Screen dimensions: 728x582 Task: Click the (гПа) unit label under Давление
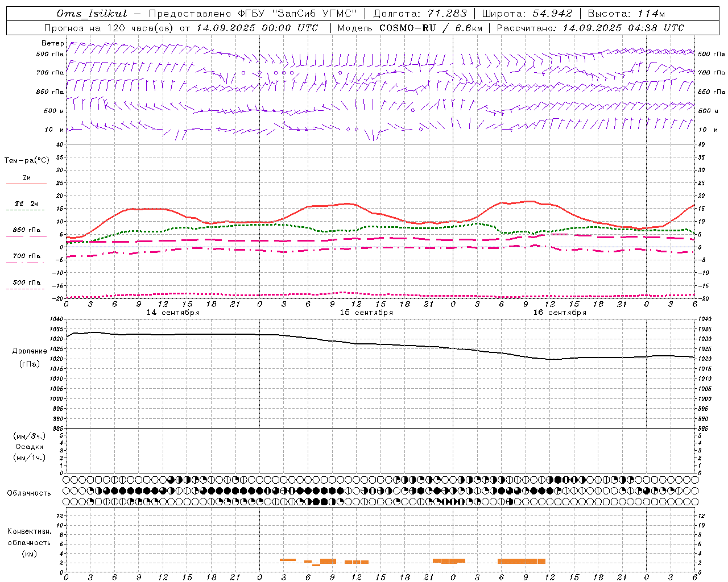tap(30, 364)
